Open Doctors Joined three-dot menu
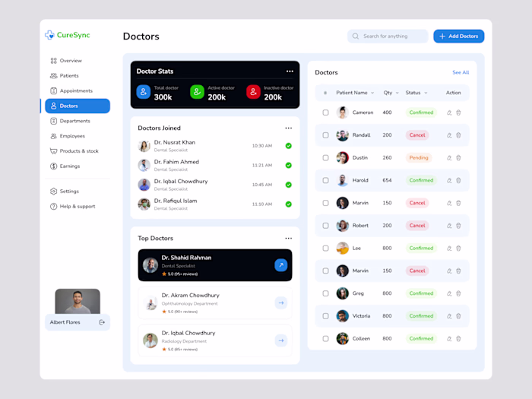532x399 pixels. 288,128
